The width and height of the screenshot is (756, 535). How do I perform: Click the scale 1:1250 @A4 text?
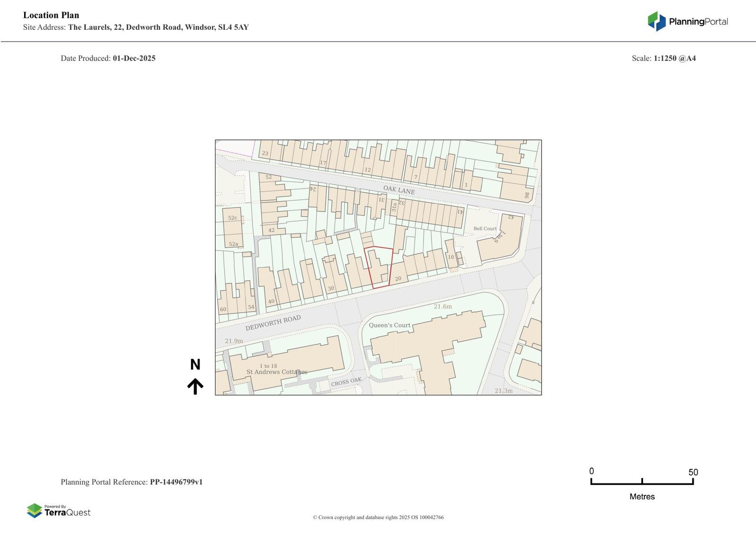[674, 58]
